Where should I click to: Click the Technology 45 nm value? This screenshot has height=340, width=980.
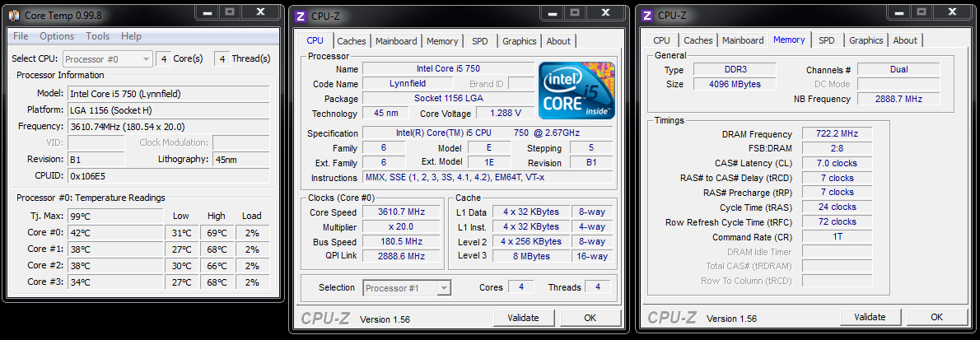(385, 113)
